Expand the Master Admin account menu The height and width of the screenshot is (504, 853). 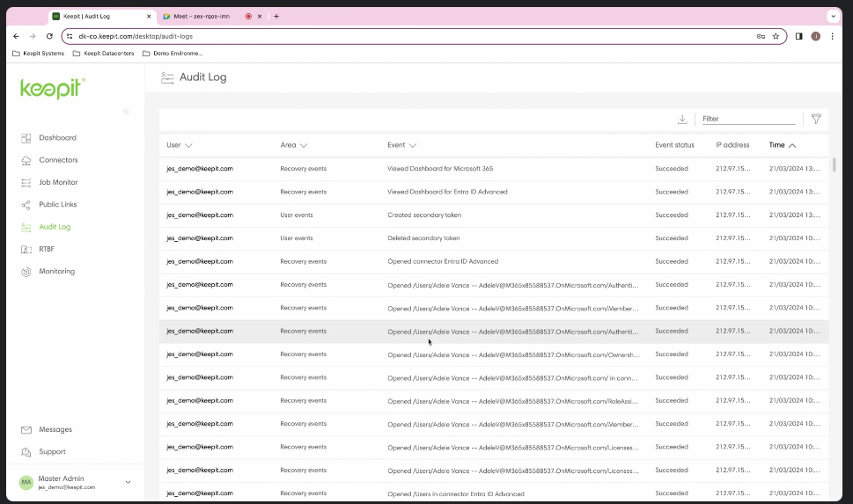(x=128, y=482)
